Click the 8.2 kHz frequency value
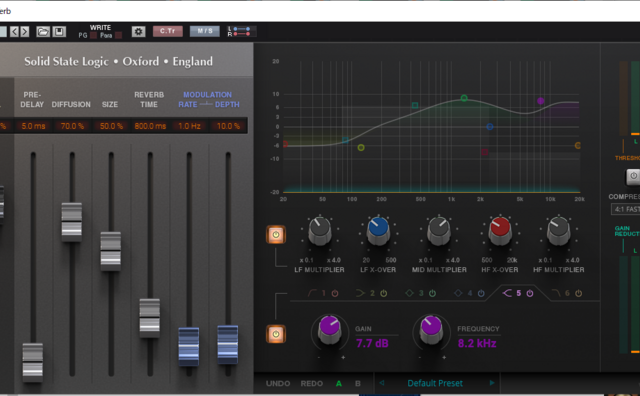 [x=477, y=343]
